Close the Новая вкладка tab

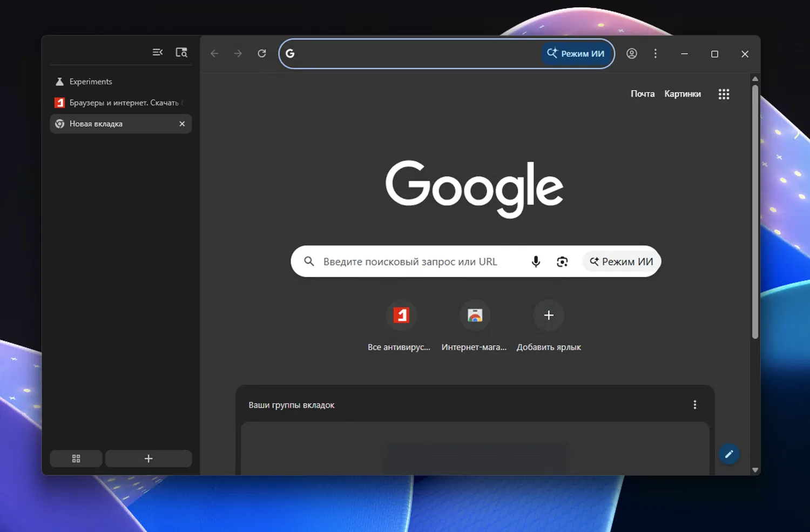point(182,124)
